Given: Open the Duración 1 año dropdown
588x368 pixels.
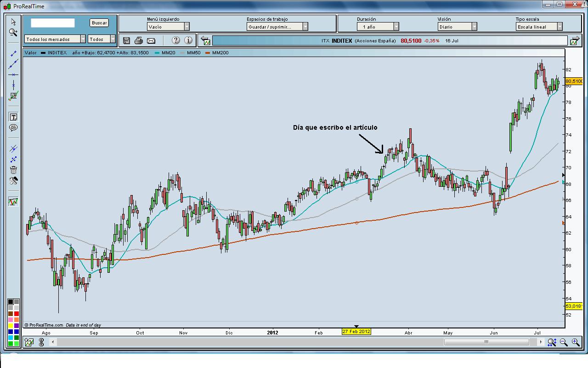Looking at the screenshot, I should (378, 27).
